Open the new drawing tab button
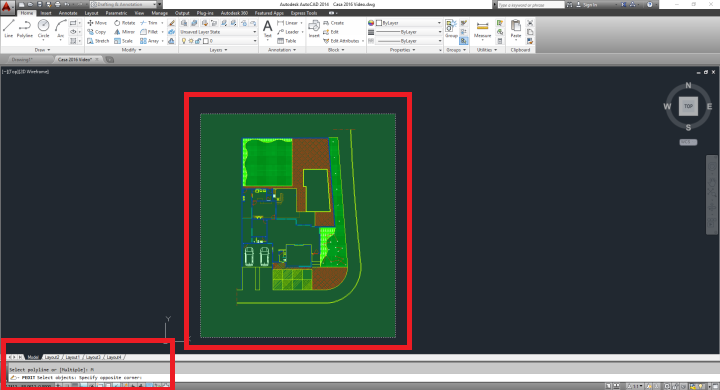Viewport: 720px width, 390px height. 109,60
